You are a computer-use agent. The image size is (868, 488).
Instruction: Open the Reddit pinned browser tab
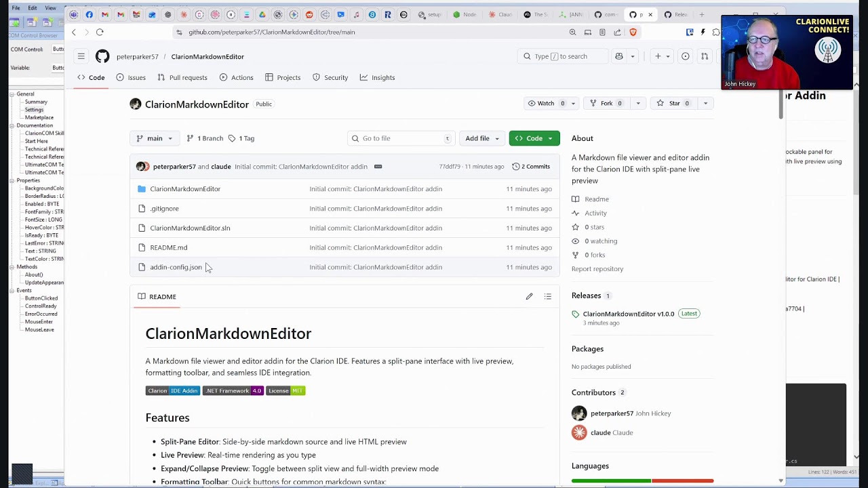[309, 14]
